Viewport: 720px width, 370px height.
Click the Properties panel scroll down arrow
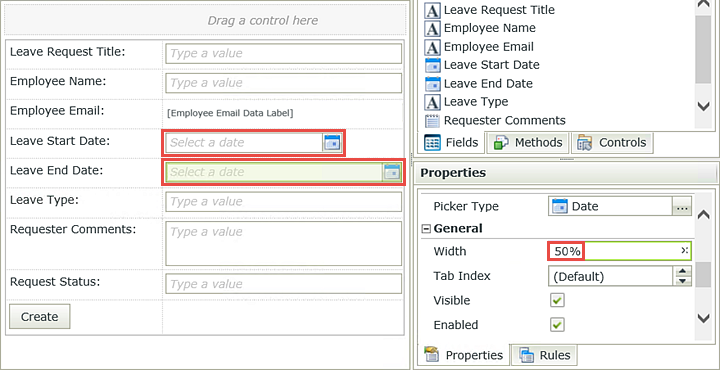click(703, 318)
